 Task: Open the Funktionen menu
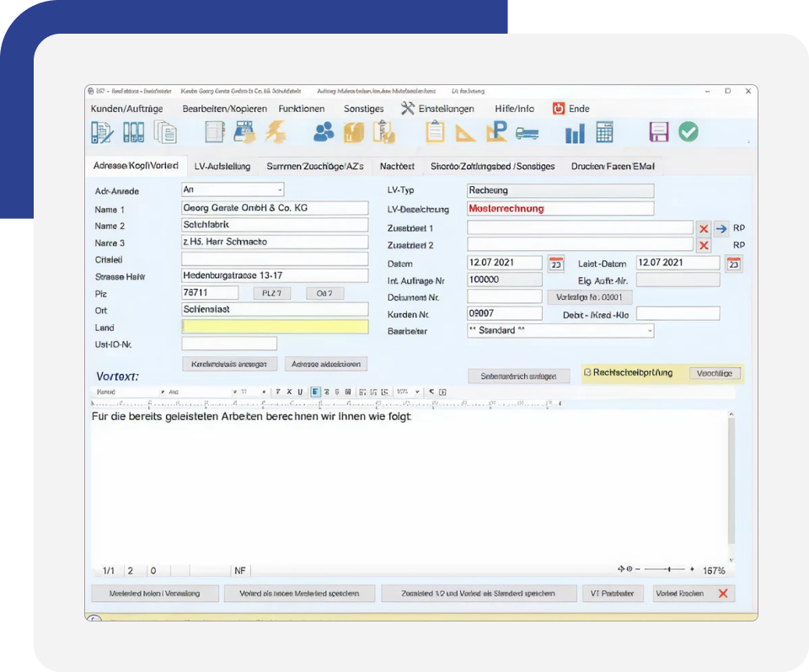(301, 109)
